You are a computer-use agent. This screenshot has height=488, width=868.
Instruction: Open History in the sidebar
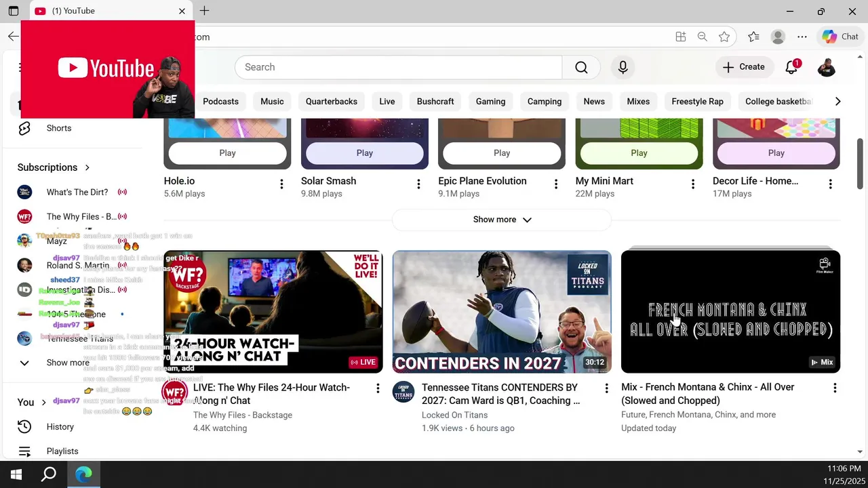[x=60, y=427]
